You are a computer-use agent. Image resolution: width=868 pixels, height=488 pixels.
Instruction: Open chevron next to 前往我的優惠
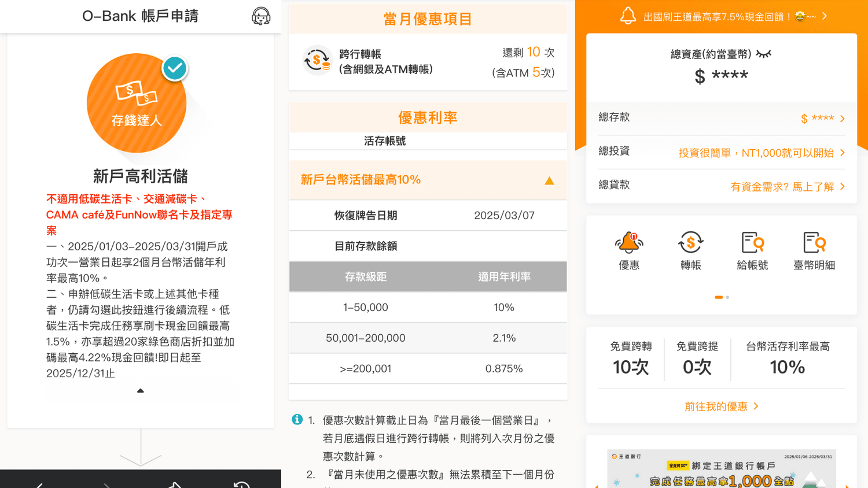click(x=756, y=406)
